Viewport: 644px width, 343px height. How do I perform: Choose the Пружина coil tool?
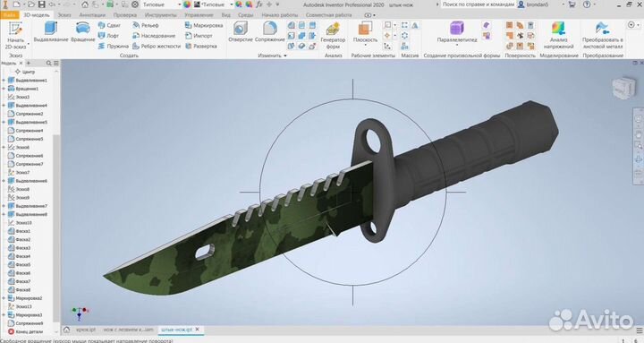[113, 46]
